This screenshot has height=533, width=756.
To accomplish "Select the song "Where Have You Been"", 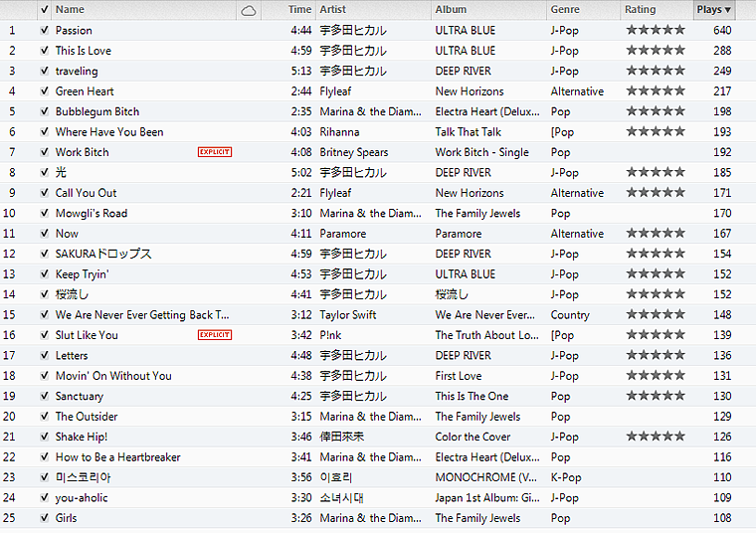I will pyautogui.click(x=109, y=132).
